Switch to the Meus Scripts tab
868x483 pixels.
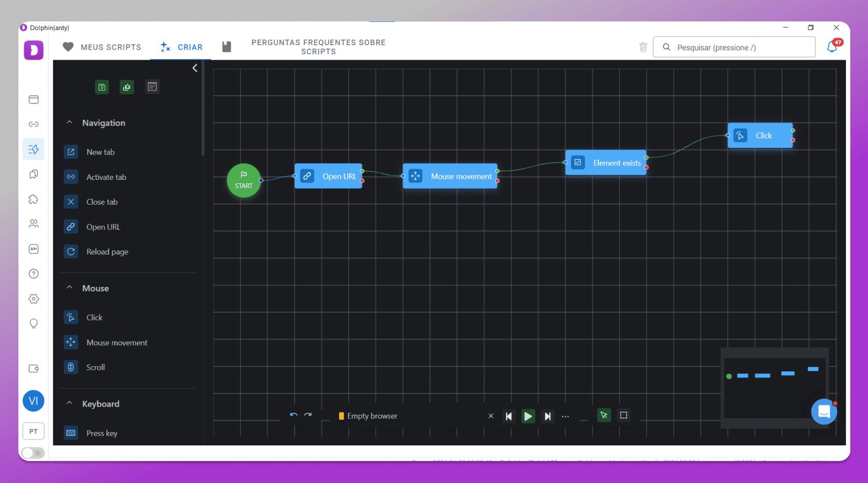pyautogui.click(x=102, y=47)
